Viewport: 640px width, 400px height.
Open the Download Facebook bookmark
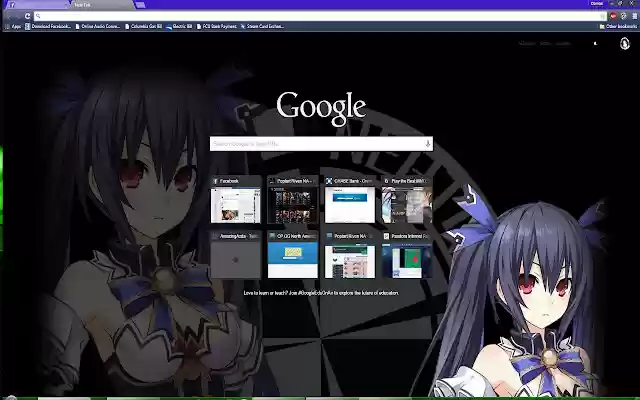(x=48, y=27)
